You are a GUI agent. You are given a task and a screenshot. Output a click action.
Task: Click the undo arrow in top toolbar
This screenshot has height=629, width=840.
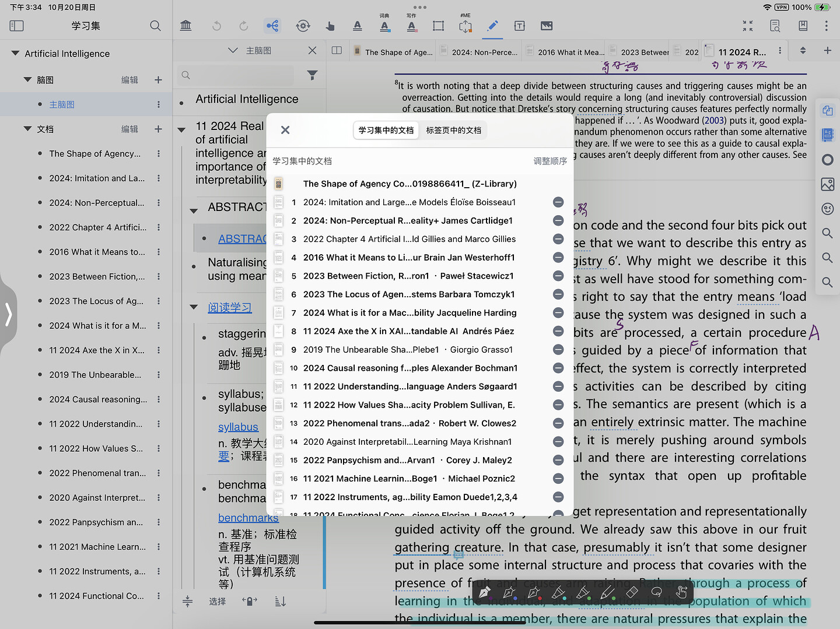pyautogui.click(x=216, y=26)
